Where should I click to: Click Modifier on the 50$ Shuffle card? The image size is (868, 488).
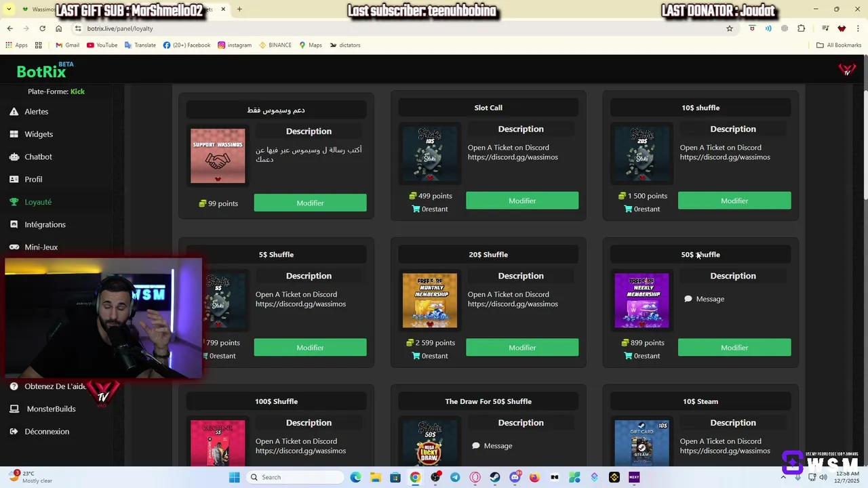[x=734, y=348]
